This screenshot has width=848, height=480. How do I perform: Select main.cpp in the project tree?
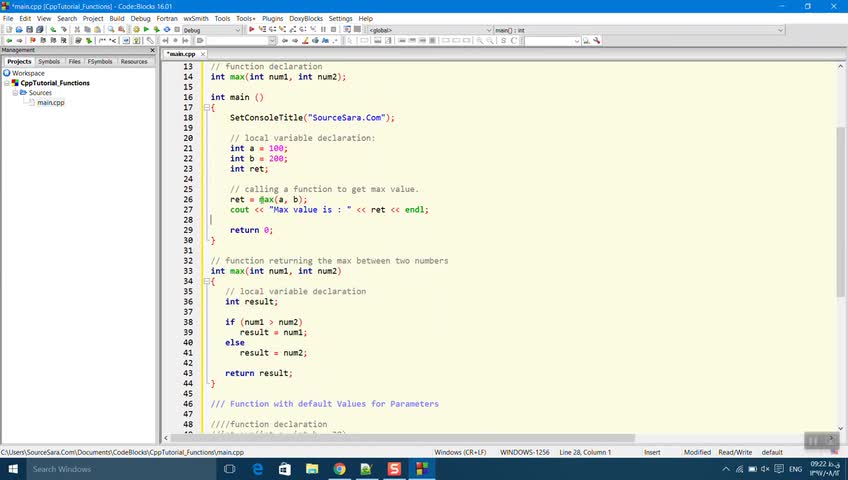click(x=50, y=103)
